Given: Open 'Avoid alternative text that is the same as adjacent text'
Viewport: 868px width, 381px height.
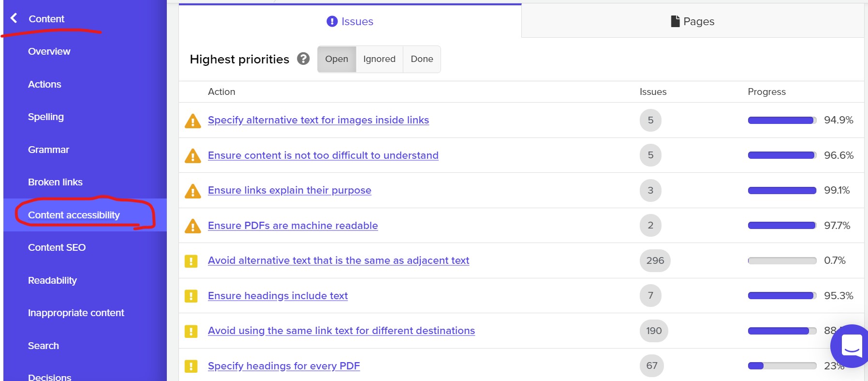Looking at the screenshot, I should (338, 260).
